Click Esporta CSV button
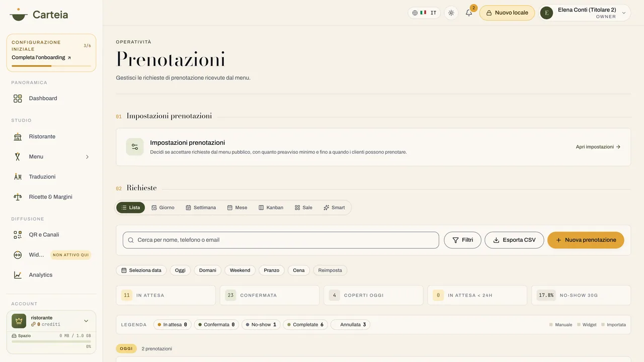 [x=514, y=240]
